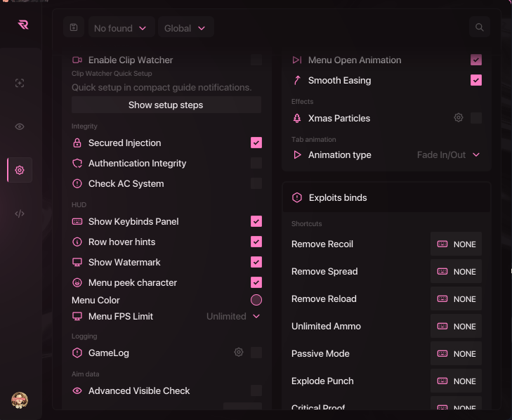The height and width of the screenshot is (420, 512).
Task: Toggle Show Keybinds Panel checkbox
Action: tap(256, 221)
